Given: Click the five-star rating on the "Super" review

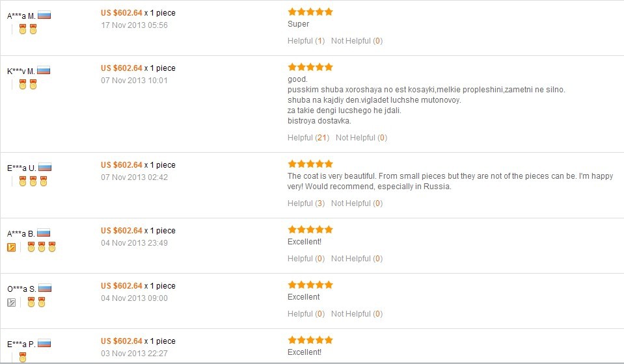Looking at the screenshot, I should tap(310, 12).
